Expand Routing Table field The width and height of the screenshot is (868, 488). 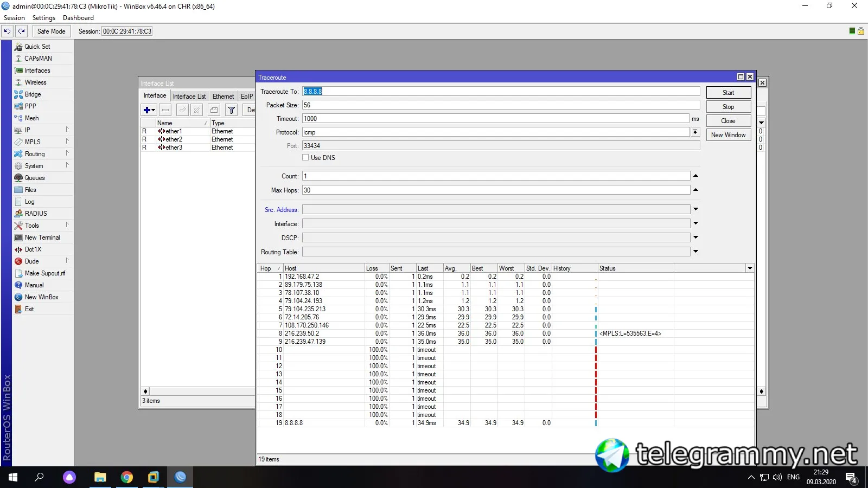pyautogui.click(x=695, y=252)
